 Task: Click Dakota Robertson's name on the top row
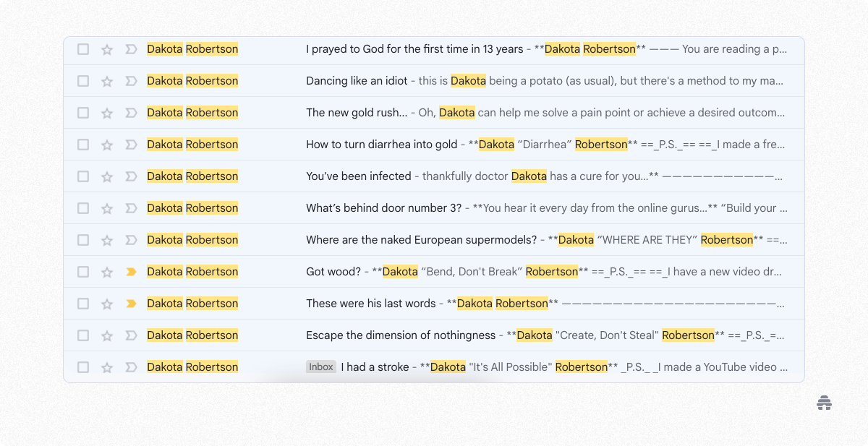192,49
